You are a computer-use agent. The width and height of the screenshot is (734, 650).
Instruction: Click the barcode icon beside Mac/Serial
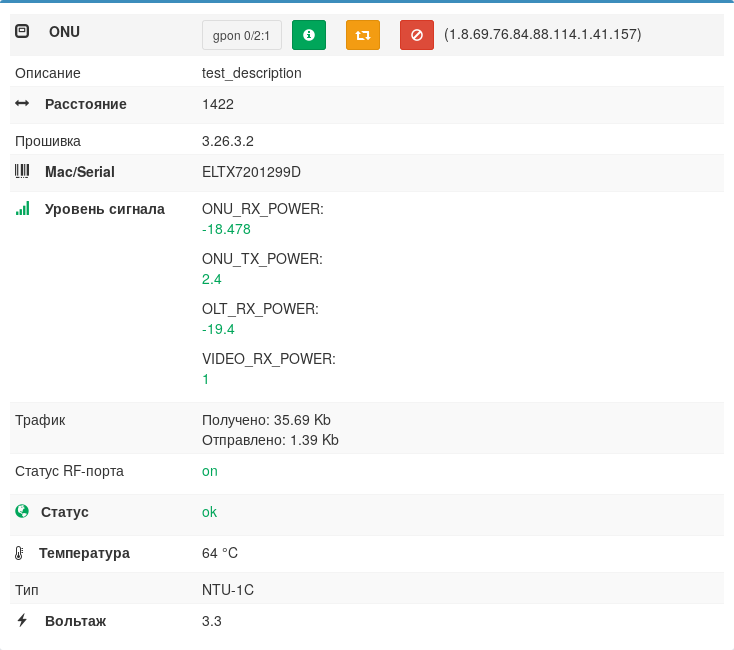(22, 172)
